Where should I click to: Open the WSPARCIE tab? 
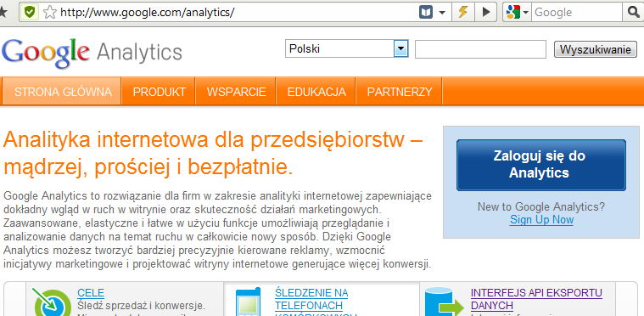point(236,91)
